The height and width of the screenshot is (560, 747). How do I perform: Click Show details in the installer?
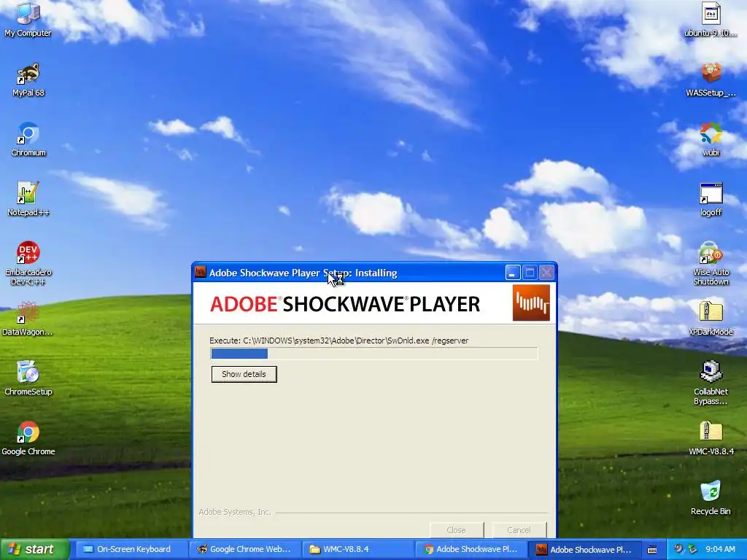point(244,374)
